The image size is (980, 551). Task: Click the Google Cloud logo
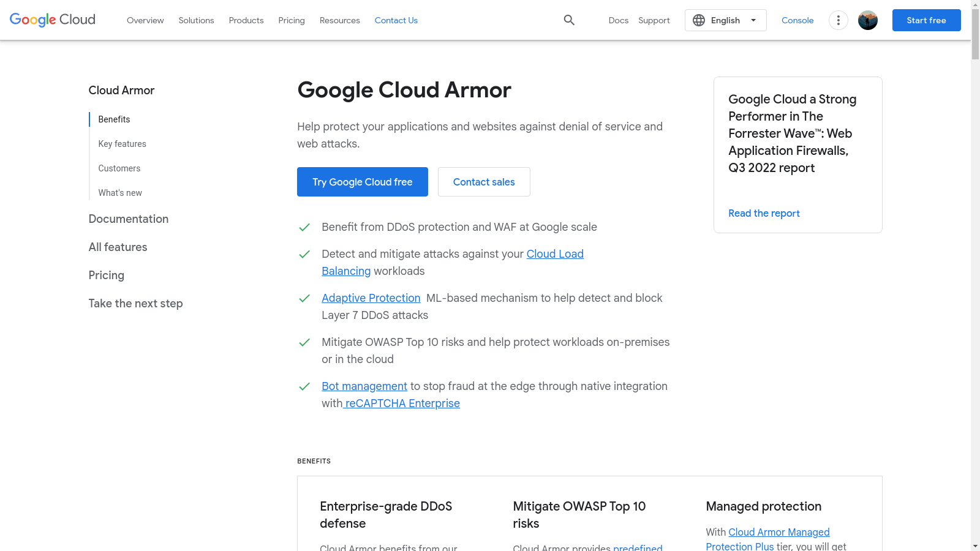52,20
